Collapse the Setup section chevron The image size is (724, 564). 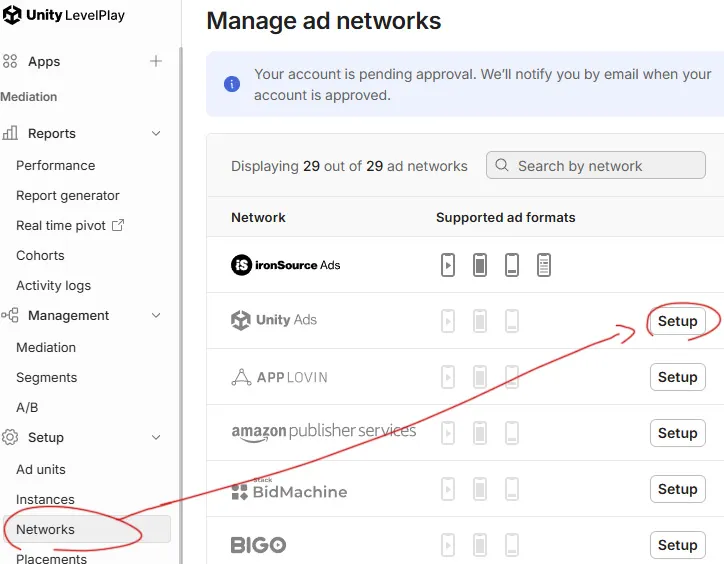[x=156, y=437]
